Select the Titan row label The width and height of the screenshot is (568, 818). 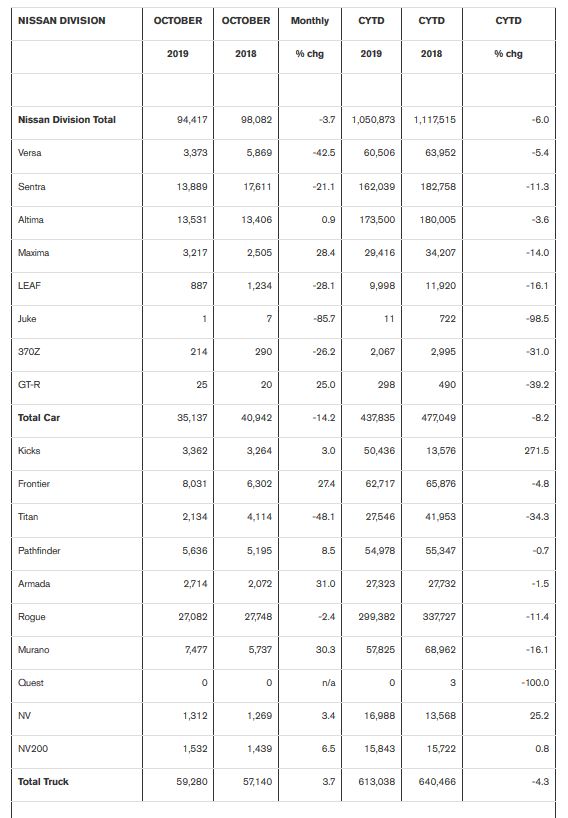point(28,516)
